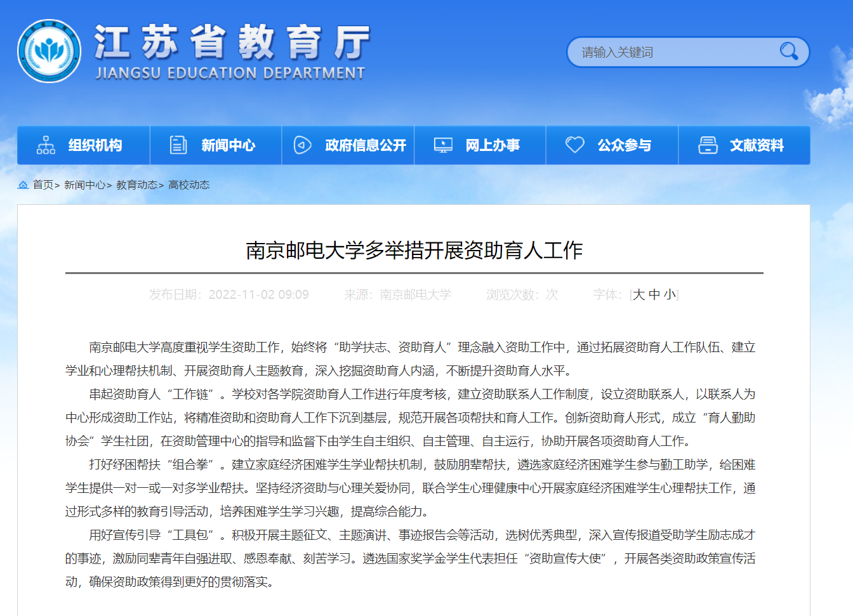Image resolution: width=853 pixels, height=616 pixels.
Task: Open the 政府信息公开 navigation menu
Action: [365, 145]
